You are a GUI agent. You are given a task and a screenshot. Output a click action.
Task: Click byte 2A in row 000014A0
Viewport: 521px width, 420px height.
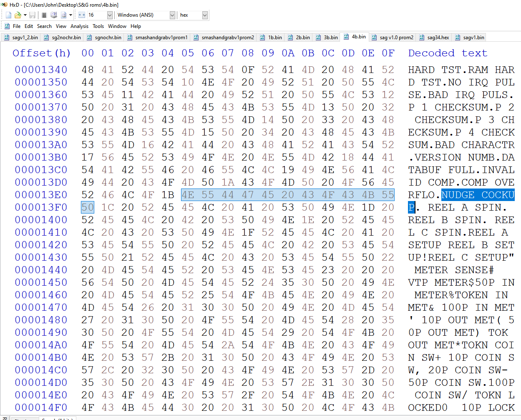228,345
